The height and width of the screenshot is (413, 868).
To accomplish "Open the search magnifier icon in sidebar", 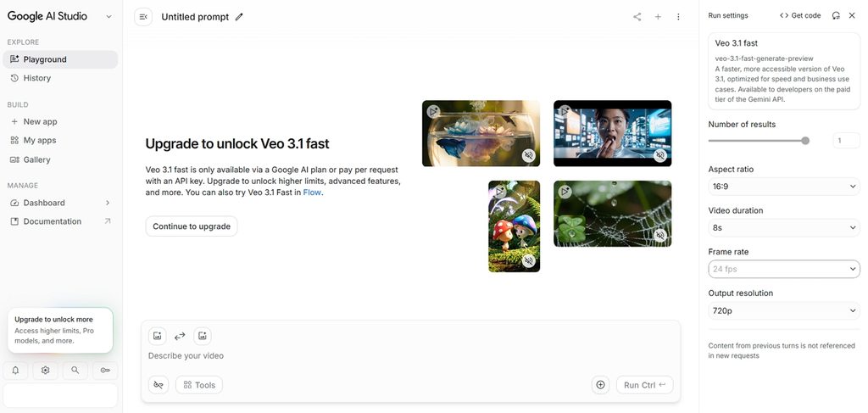I will click(x=75, y=371).
